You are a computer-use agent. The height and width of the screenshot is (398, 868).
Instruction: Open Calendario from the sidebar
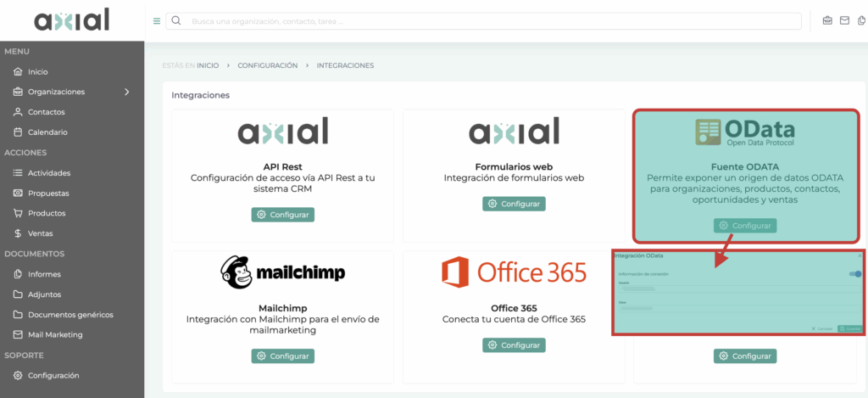click(x=47, y=132)
